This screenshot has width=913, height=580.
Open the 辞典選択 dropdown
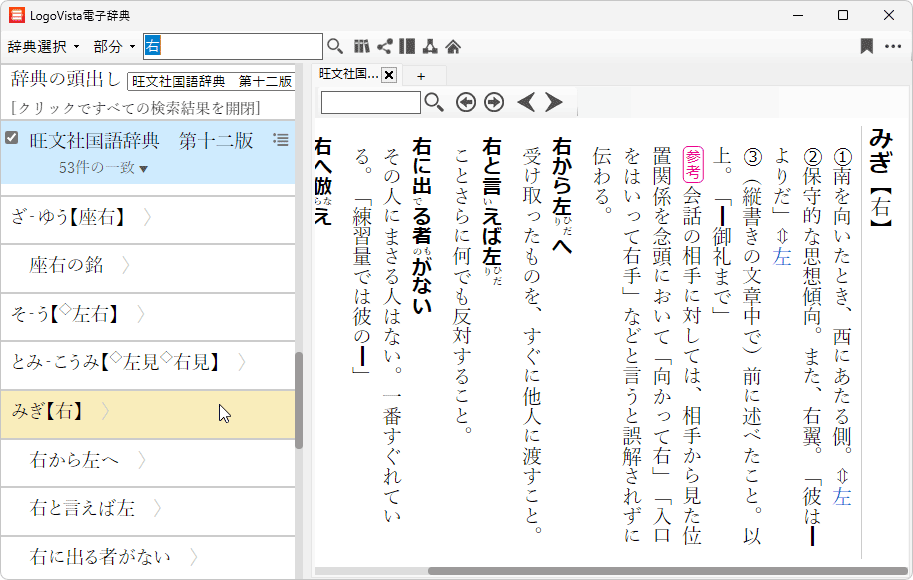43,47
